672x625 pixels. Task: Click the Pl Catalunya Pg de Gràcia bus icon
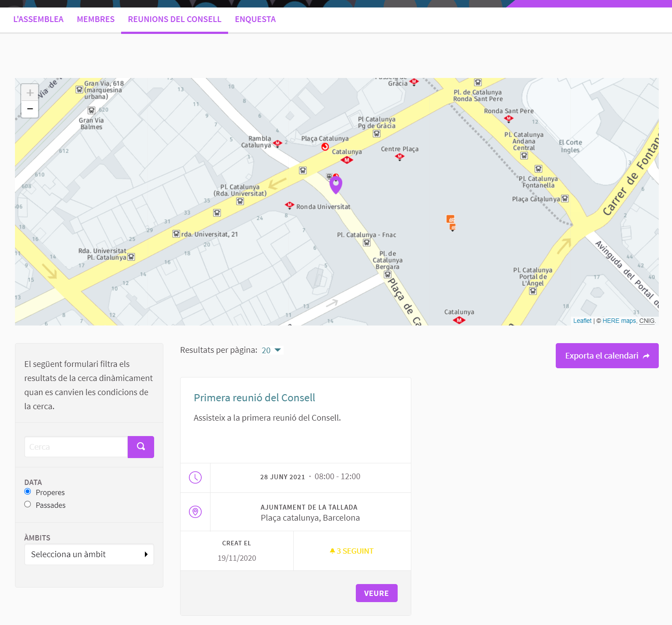click(377, 133)
